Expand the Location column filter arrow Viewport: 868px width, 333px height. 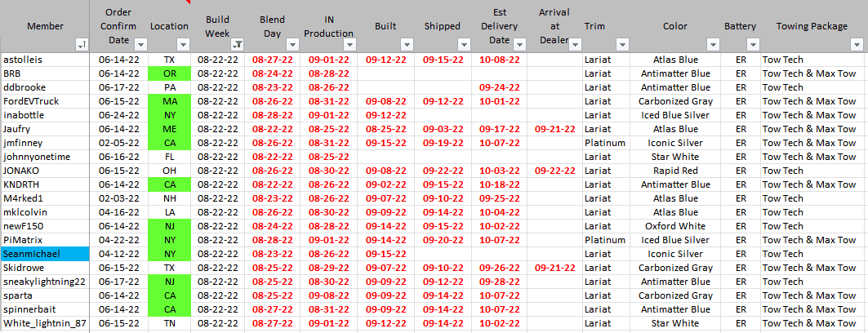[x=183, y=44]
